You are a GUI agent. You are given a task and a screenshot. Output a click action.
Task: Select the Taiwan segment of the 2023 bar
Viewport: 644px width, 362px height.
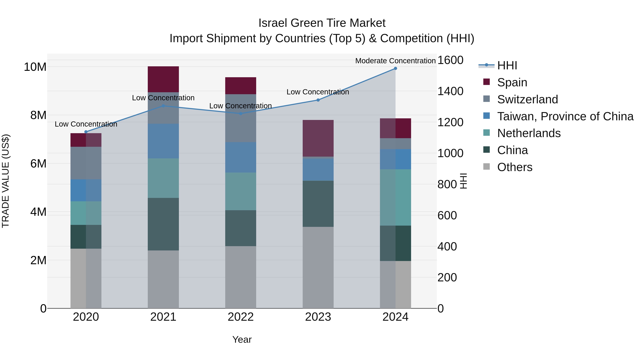318,170
